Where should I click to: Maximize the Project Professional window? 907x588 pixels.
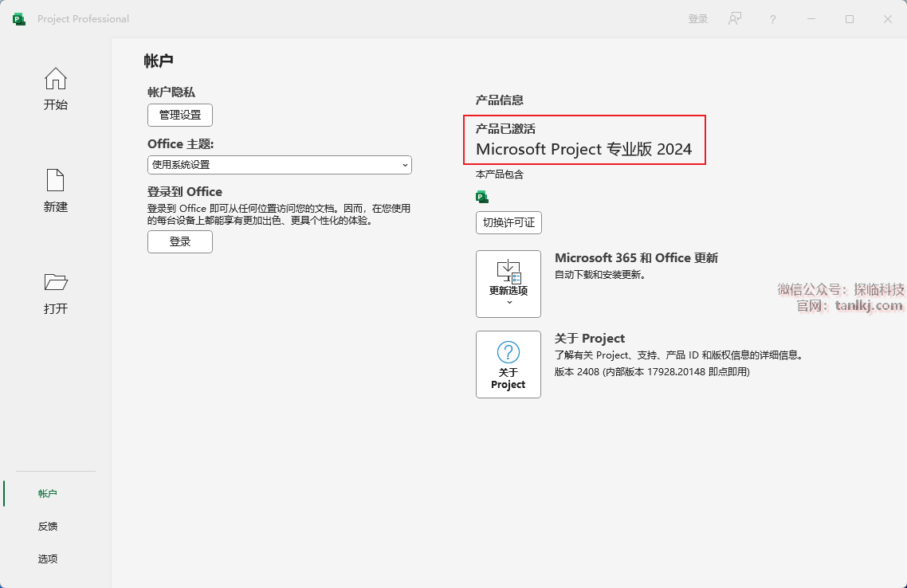pyautogui.click(x=849, y=19)
